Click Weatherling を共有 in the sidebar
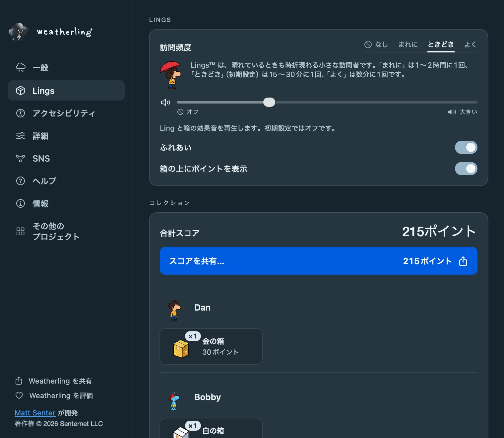 (x=54, y=381)
